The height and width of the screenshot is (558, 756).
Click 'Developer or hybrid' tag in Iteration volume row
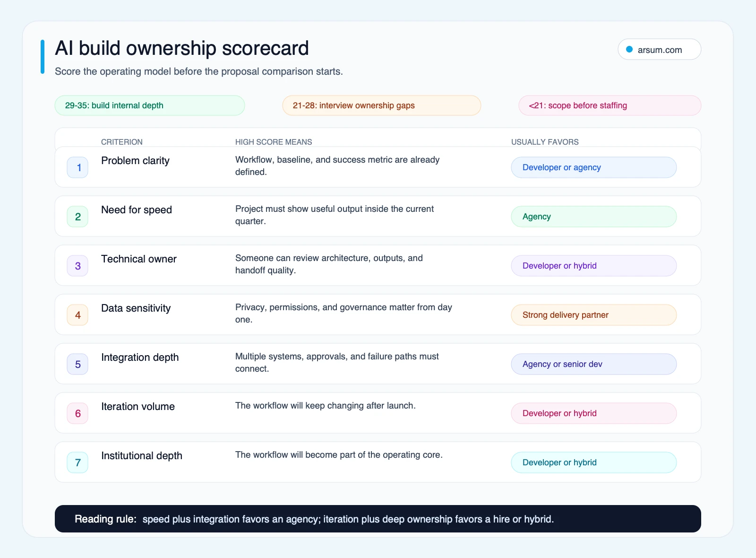594,413
